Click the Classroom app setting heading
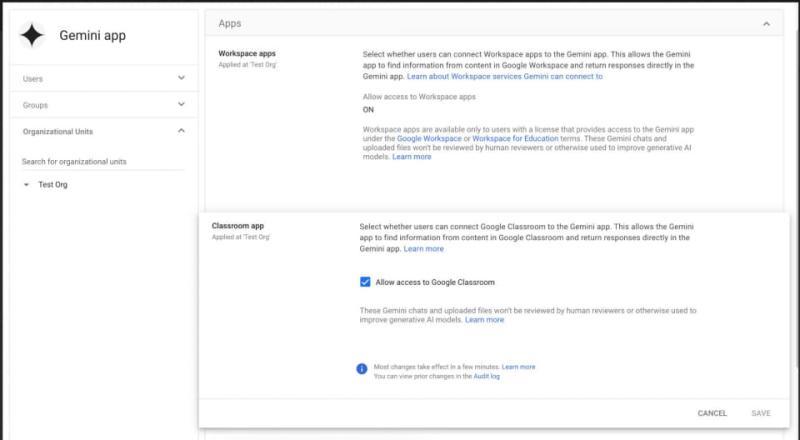Screen dimensions: 800x440 [238, 226]
